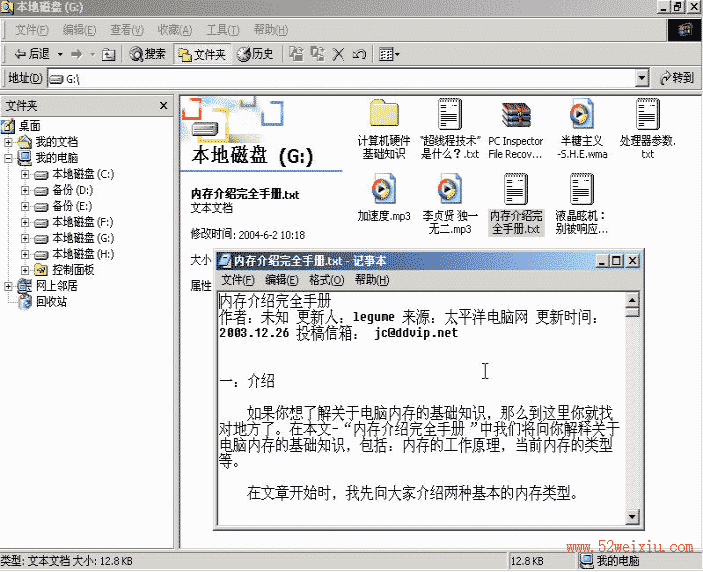The image size is (703, 572).
Task: Select 超线程技术是什么.txt file icon
Action: 449,114
